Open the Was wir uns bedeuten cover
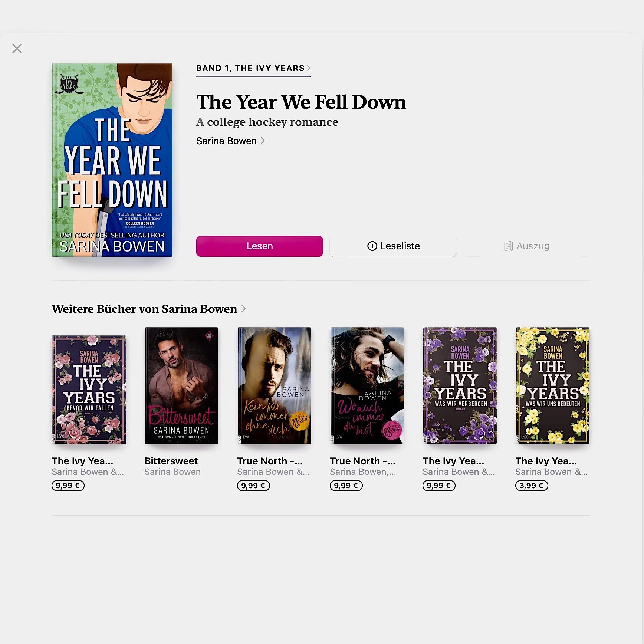The height and width of the screenshot is (644, 644). tap(552, 385)
